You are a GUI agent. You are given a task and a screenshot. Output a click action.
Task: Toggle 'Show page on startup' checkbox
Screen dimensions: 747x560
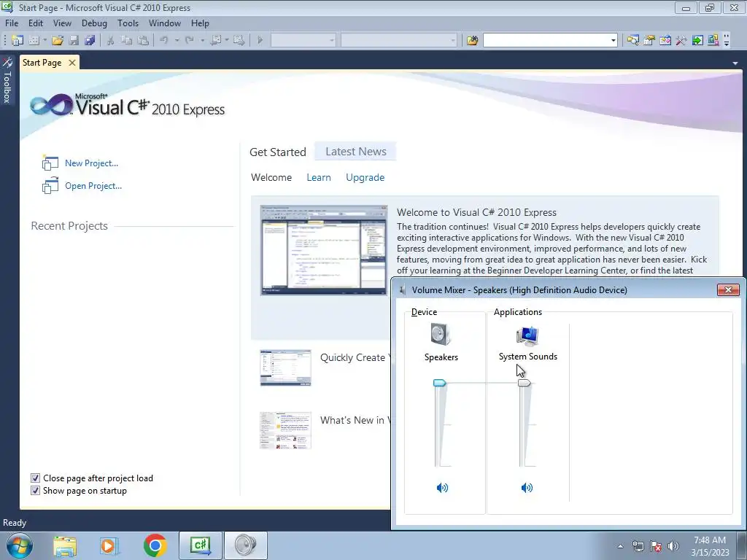click(35, 491)
